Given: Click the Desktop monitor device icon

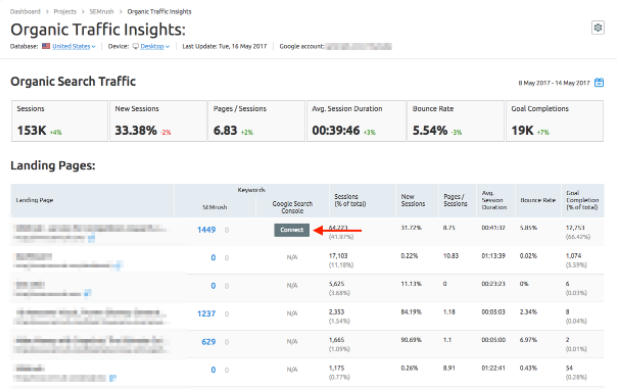Looking at the screenshot, I should coord(136,46).
